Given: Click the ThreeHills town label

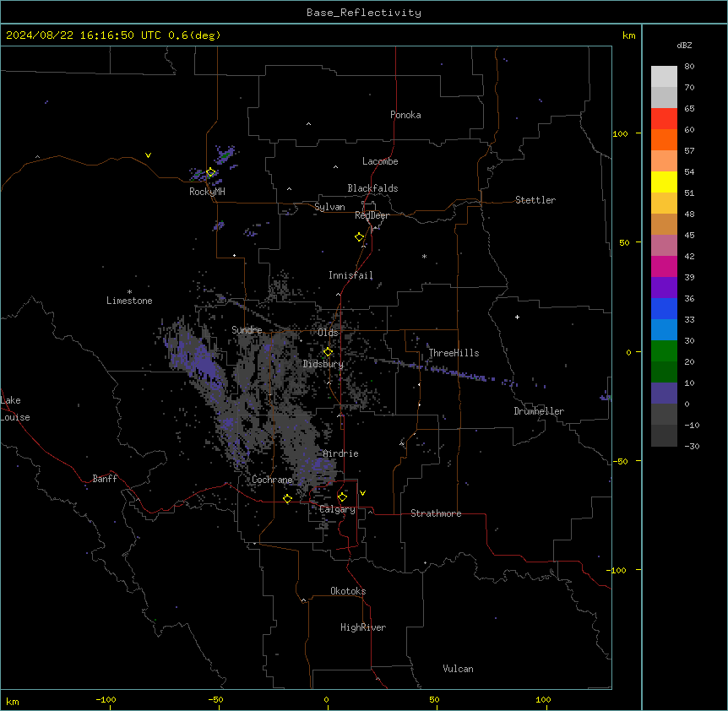Looking at the screenshot, I should 454,353.
